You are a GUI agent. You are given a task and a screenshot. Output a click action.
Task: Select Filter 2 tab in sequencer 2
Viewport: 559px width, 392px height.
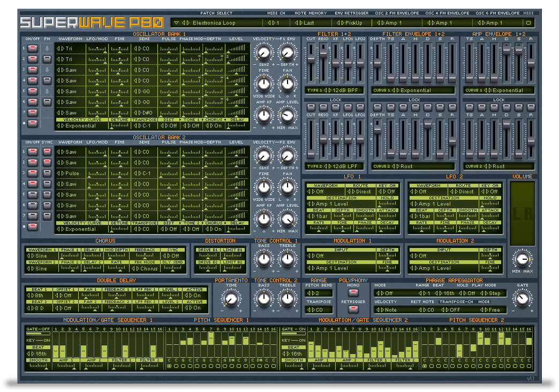click(403, 360)
